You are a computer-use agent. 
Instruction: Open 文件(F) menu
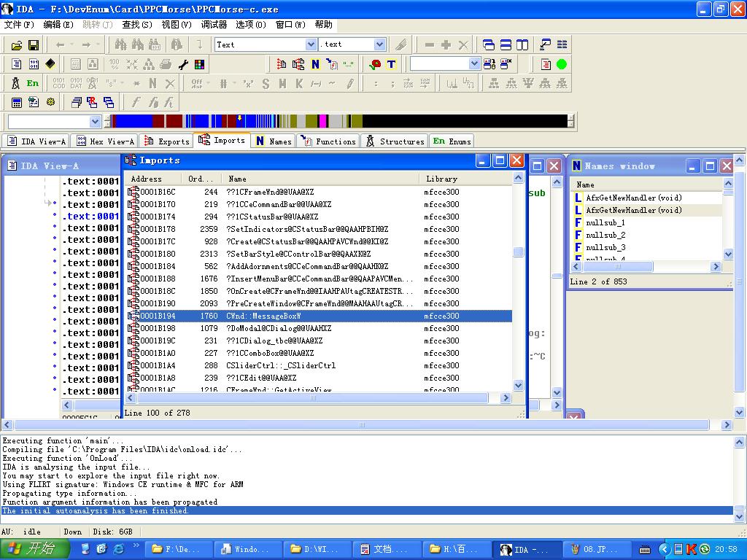pos(19,25)
